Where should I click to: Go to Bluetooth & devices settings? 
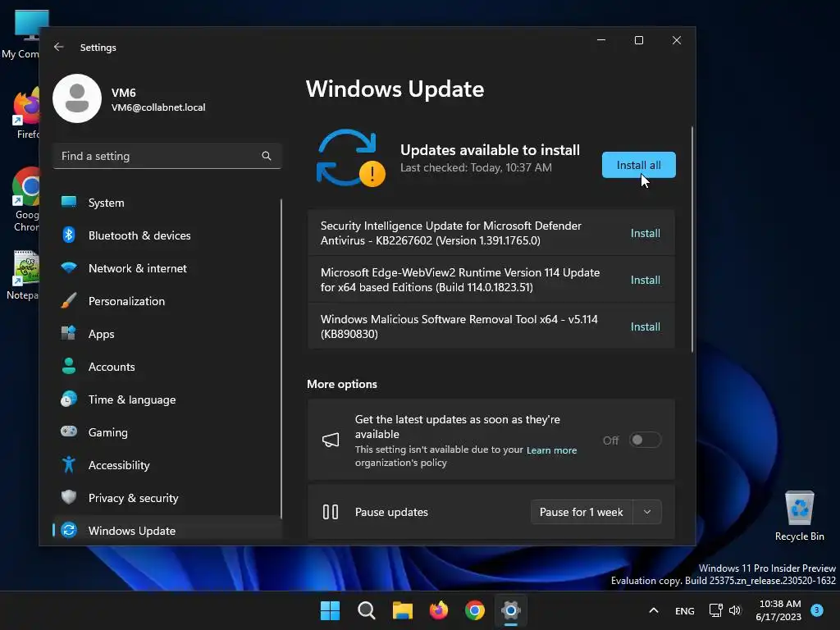167,235
